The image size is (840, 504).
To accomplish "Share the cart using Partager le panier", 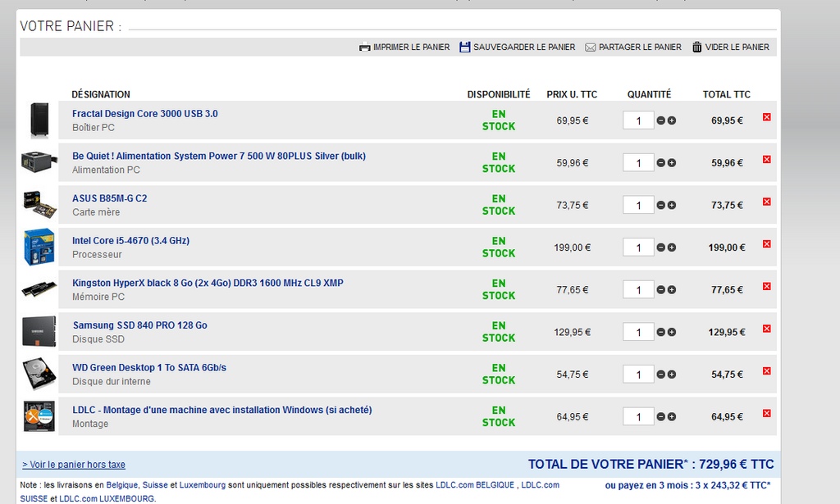I will point(633,47).
